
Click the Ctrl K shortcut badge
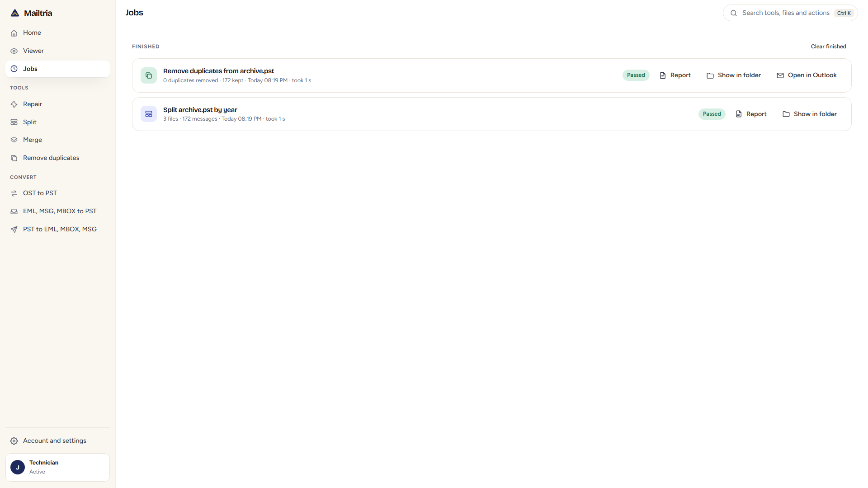click(x=844, y=13)
